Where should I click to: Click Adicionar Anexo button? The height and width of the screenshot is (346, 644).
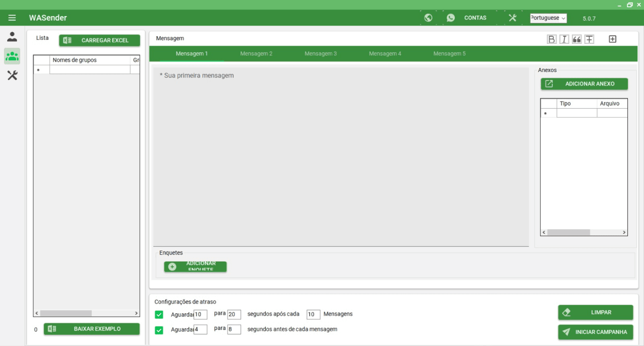[x=584, y=84]
